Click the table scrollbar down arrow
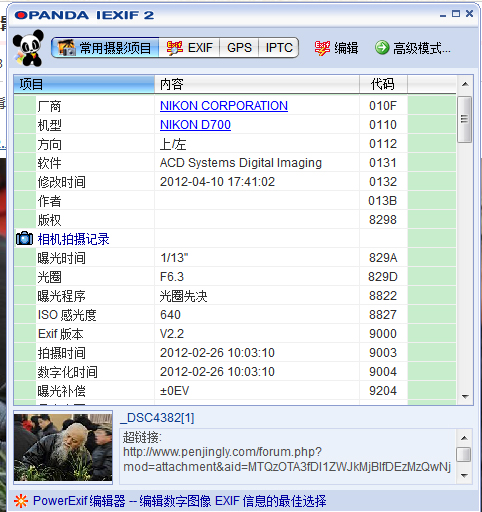Screen dimensions: 482x512 (465, 397)
